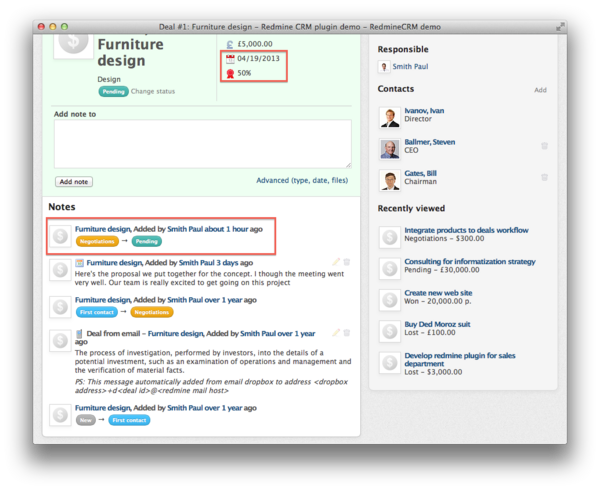Click inside the Add note text area
This screenshot has width=600, height=490.
202,143
